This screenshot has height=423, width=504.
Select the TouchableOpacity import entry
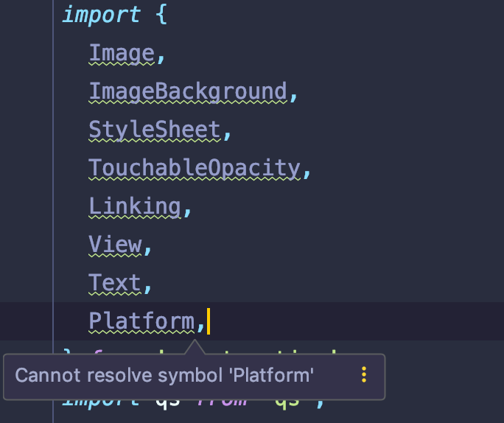click(x=195, y=168)
